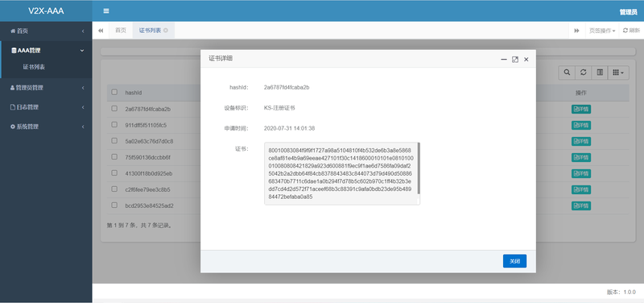Toggle the sidebar hamburger menu
Screen dimensions: 644x303
[x=106, y=11]
